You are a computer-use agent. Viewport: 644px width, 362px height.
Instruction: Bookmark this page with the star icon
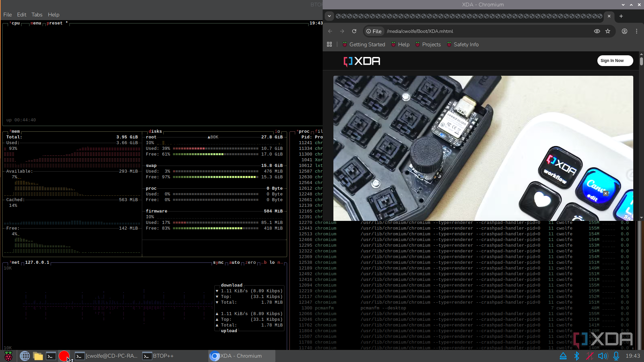tap(608, 31)
